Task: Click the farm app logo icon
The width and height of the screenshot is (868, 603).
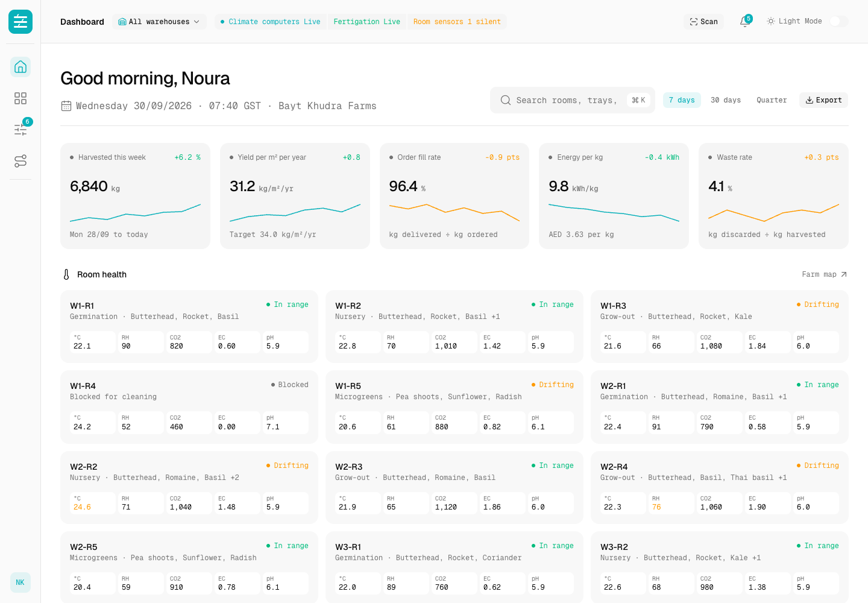Action: 20,22
